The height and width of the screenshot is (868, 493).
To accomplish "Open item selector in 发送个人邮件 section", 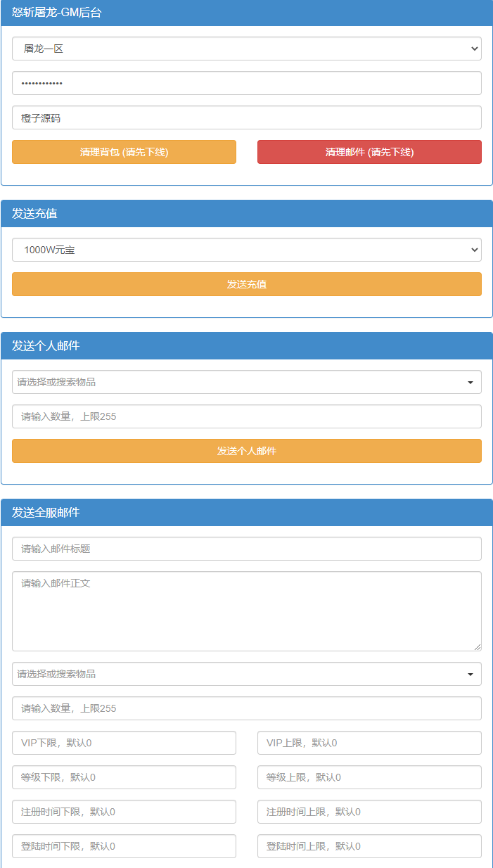I will pos(246,382).
